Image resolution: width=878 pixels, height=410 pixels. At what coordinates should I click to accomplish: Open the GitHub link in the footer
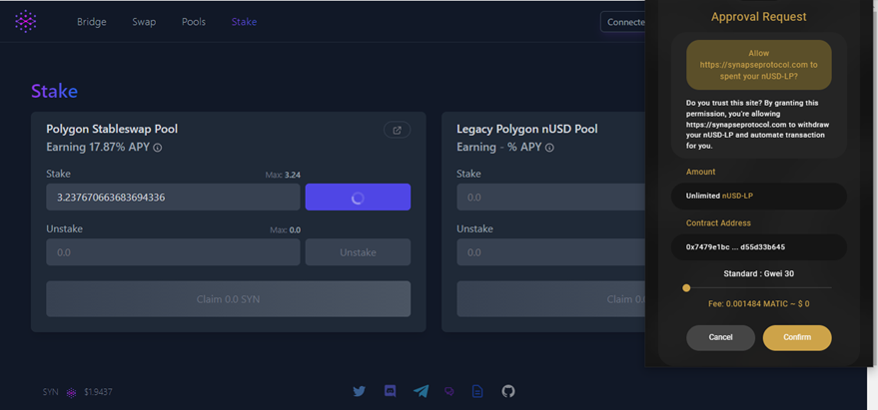(508, 391)
